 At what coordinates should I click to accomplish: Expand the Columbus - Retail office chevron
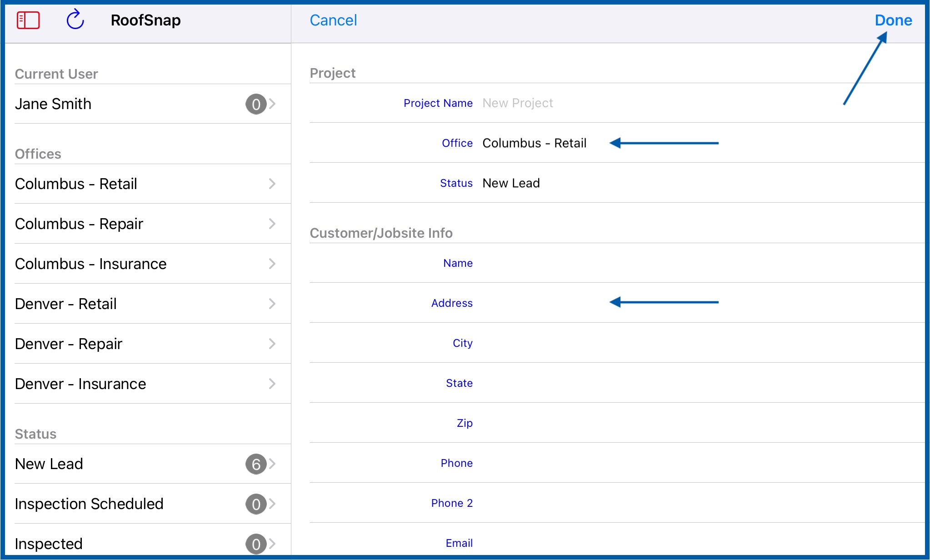[x=272, y=184]
